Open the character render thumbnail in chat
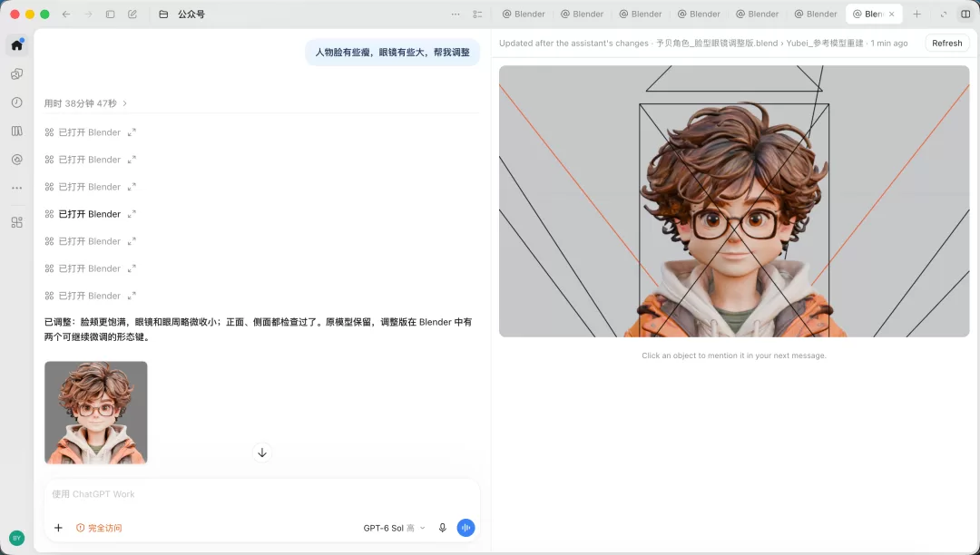 [95, 413]
